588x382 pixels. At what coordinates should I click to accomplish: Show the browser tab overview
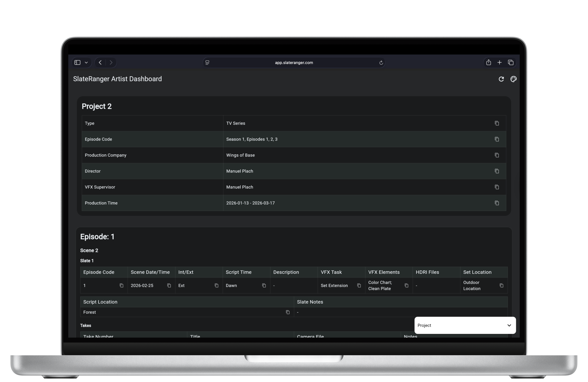click(x=510, y=62)
